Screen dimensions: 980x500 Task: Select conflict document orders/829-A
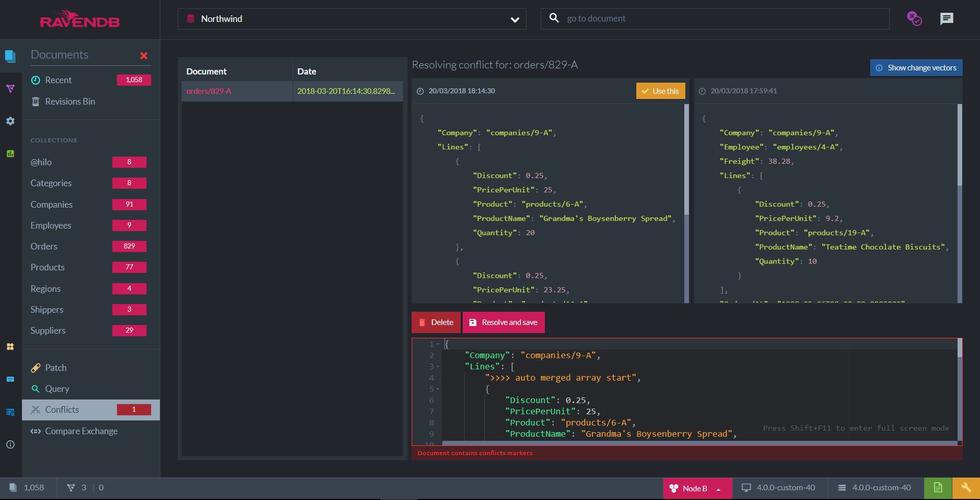click(209, 91)
